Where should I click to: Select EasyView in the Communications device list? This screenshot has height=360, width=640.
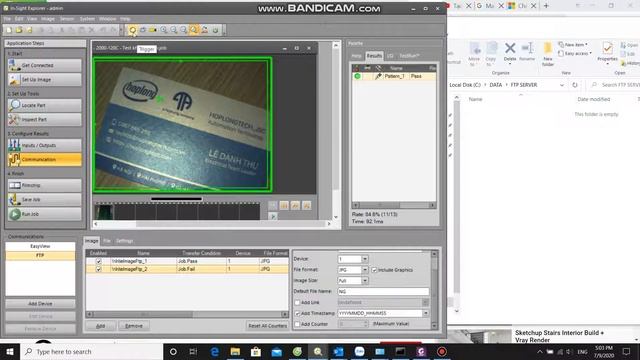coord(40,246)
